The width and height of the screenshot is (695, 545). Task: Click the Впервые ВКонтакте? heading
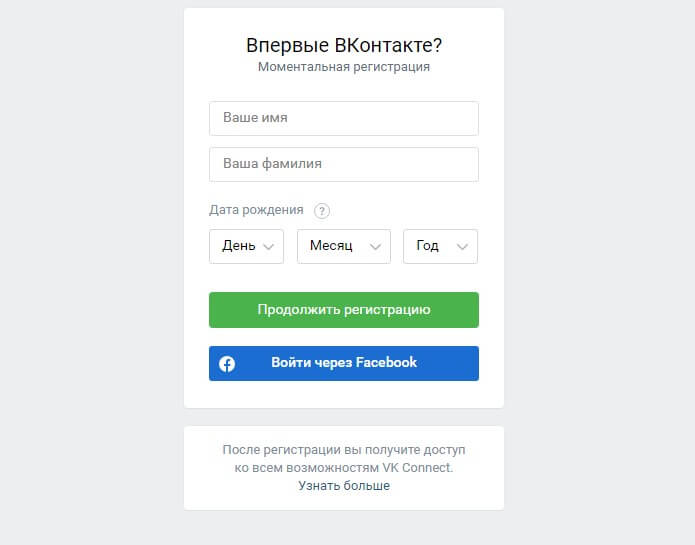[x=344, y=45]
